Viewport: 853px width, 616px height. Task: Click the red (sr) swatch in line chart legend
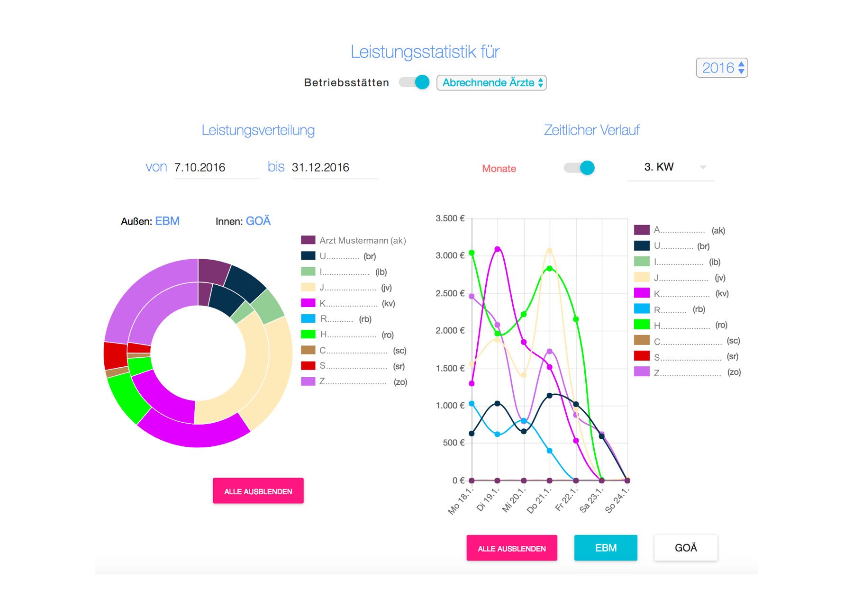point(642,356)
